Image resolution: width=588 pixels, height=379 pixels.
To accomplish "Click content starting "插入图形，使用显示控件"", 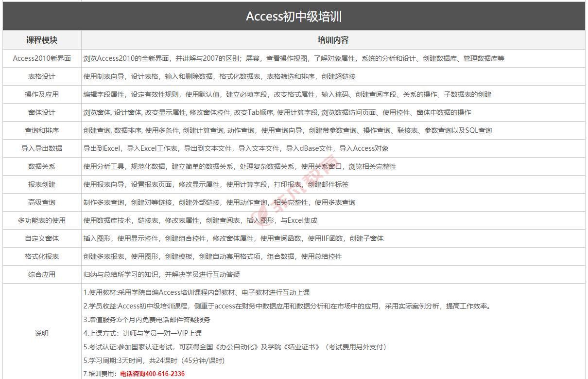I will (x=233, y=238).
